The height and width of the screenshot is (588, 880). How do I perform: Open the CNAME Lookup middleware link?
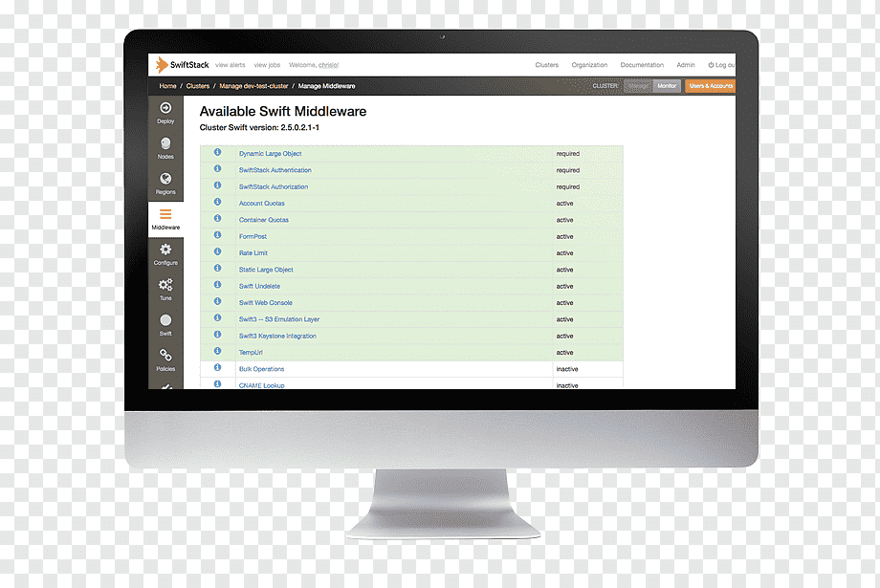[262, 385]
